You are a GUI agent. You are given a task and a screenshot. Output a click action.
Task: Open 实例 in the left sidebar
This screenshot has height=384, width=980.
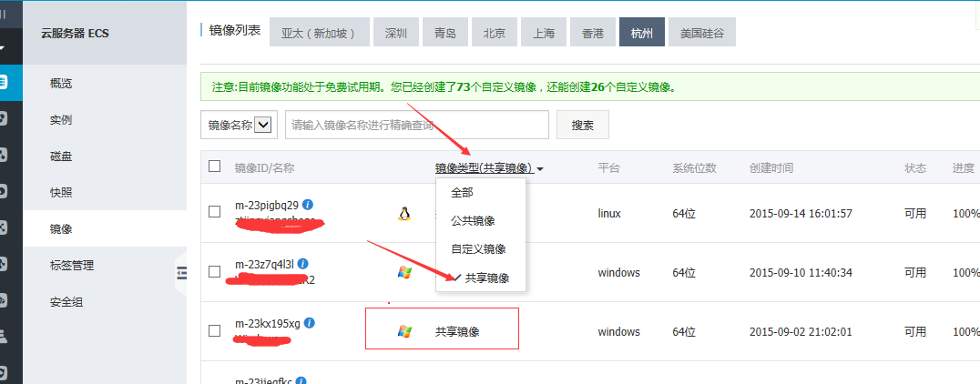pyautogui.click(x=61, y=119)
